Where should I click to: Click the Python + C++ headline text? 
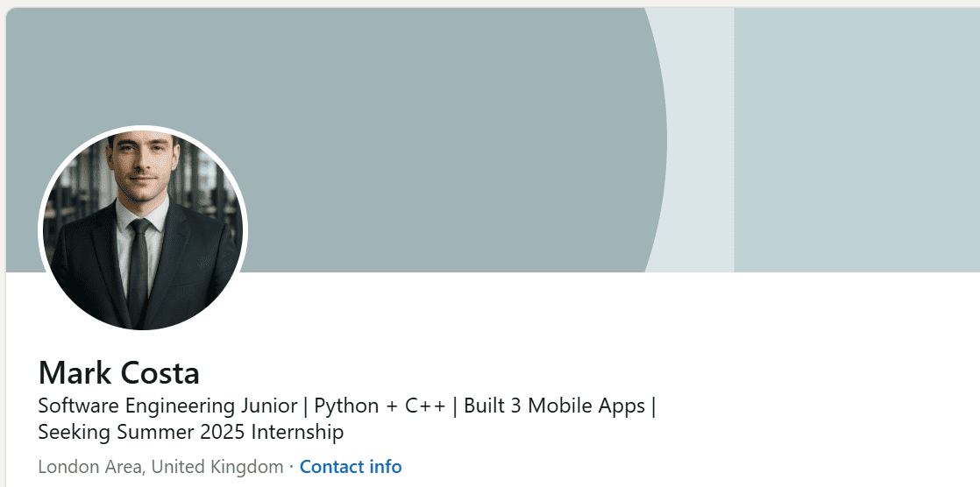379,406
